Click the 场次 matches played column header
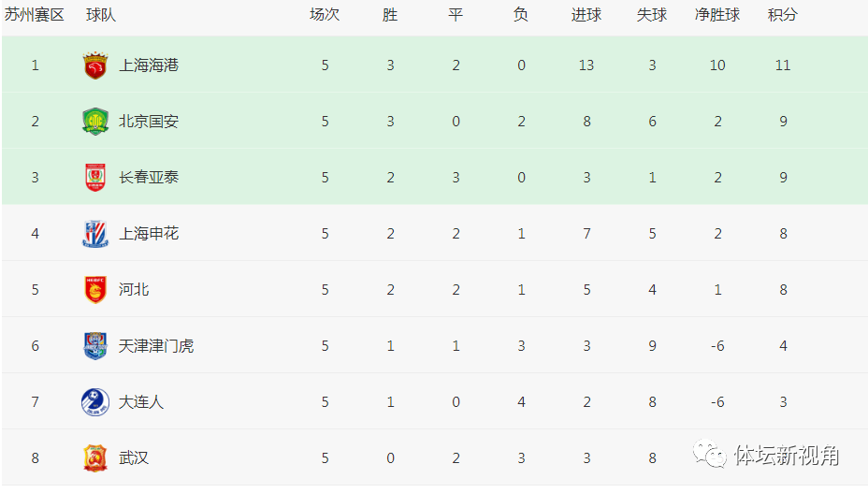 tap(325, 16)
